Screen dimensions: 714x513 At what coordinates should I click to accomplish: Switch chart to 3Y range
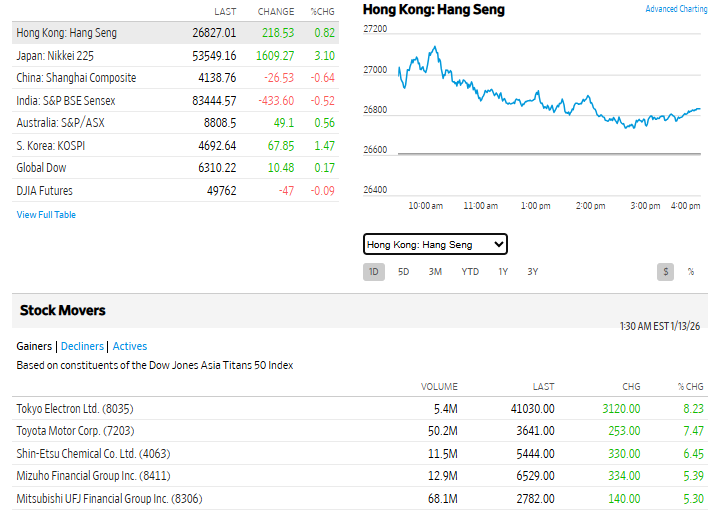[532, 272]
